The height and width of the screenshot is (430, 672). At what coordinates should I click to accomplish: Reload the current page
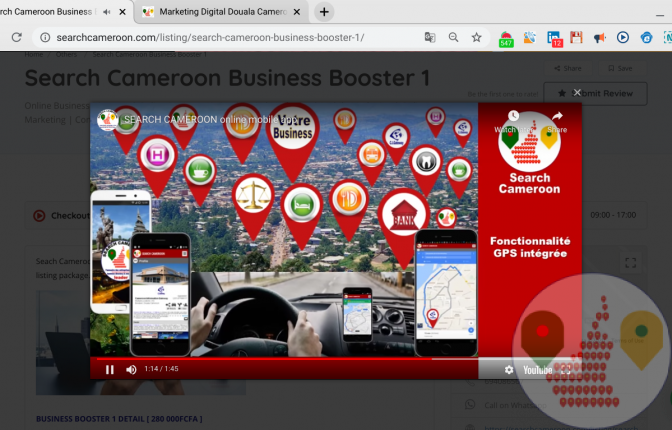[17, 37]
